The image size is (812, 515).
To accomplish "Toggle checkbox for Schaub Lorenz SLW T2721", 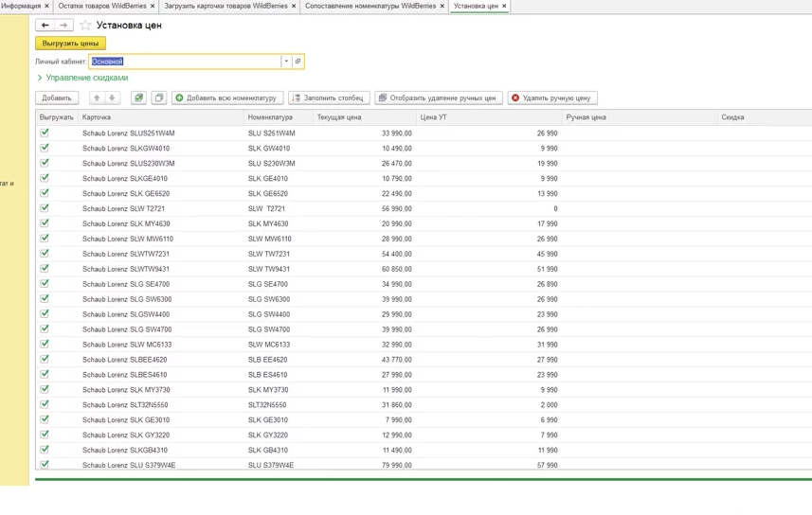I will (45, 207).
